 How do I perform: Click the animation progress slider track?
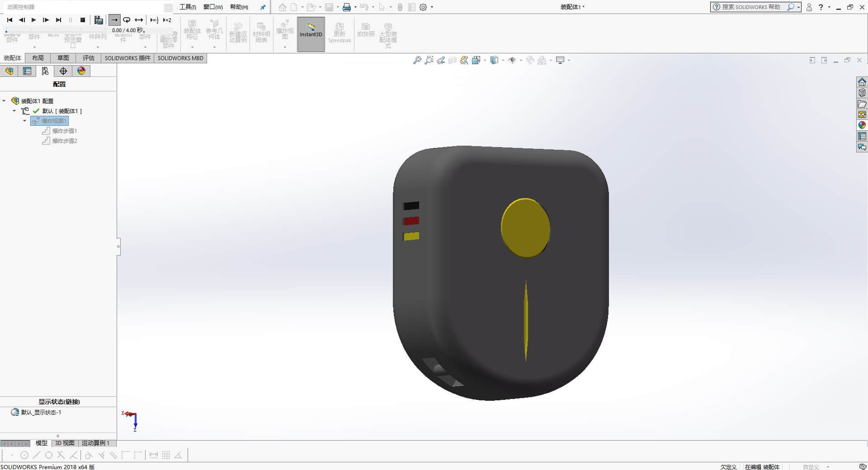pyautogui.click(x=57, y=31)
